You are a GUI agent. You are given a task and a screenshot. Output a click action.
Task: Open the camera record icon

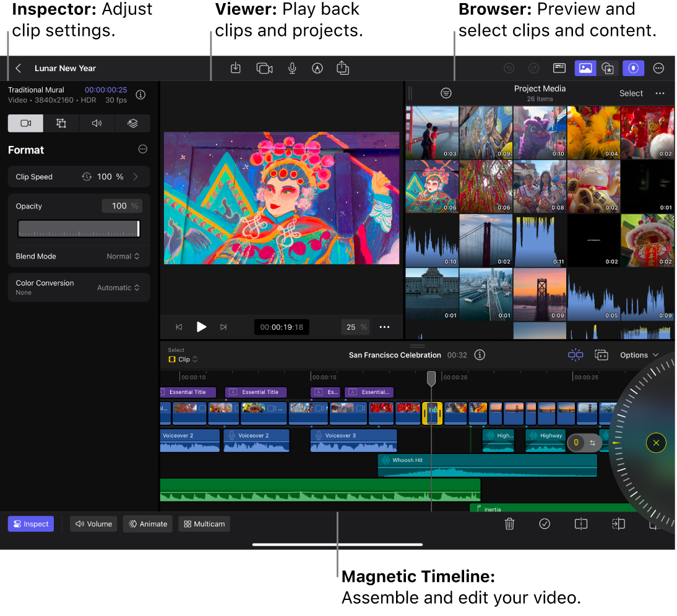click(x=264, y=68)
